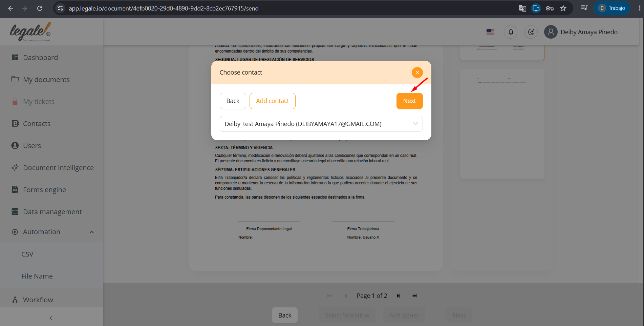
Task: Go to My documents
Action: coord(46,80)
